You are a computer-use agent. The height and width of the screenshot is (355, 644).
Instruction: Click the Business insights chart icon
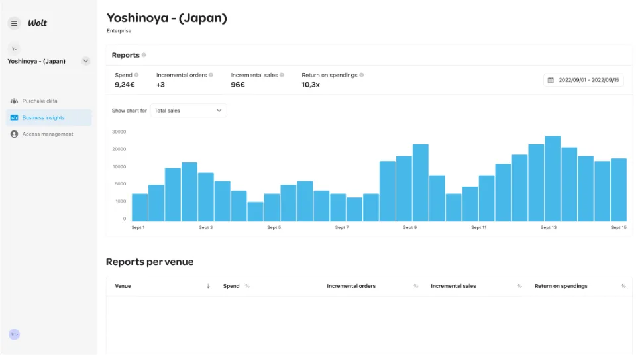[14, 117]
